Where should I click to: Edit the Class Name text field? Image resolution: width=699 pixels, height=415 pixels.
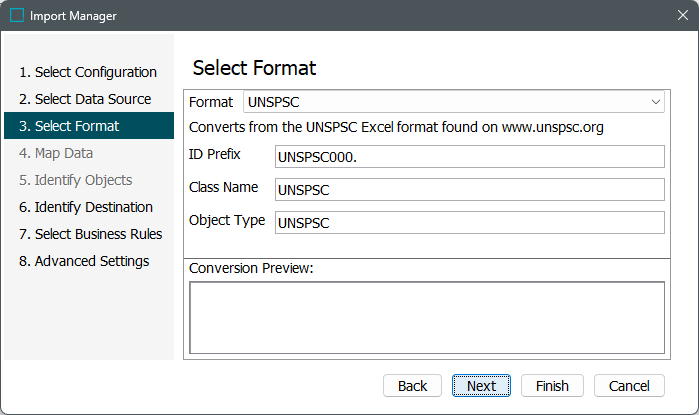point(469,190)
